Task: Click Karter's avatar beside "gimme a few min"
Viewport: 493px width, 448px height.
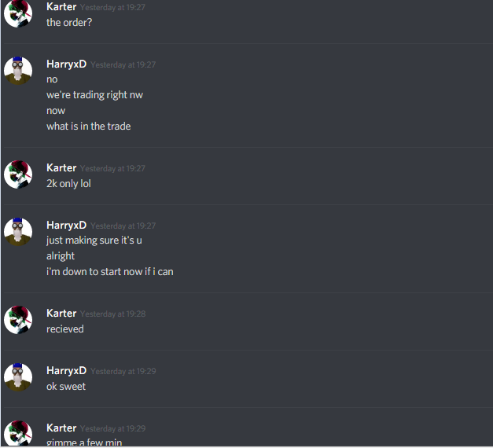Action: 18,433
